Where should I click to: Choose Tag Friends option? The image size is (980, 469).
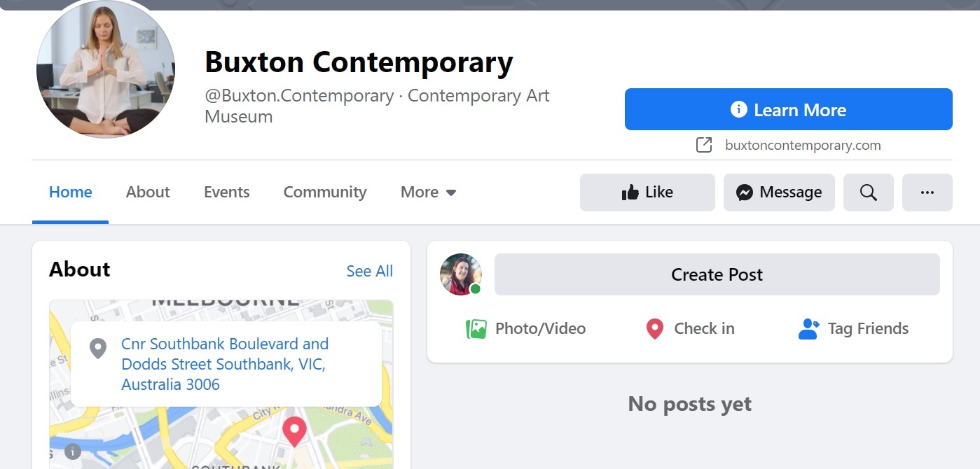click(853, 329)
